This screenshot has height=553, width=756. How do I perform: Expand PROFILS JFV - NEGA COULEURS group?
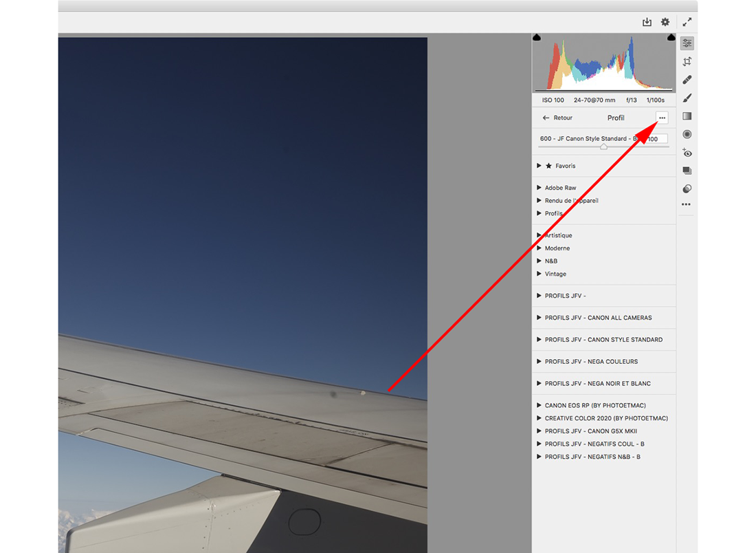[x=540, y=362]
